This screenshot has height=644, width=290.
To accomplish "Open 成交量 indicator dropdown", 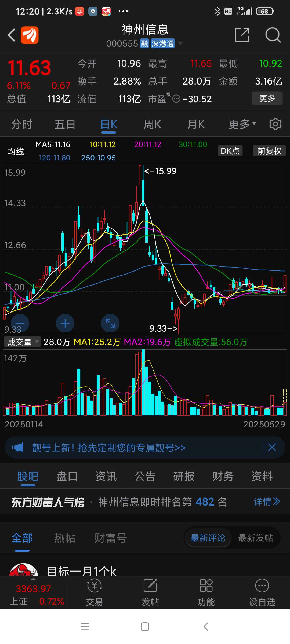I will (23, 342).
